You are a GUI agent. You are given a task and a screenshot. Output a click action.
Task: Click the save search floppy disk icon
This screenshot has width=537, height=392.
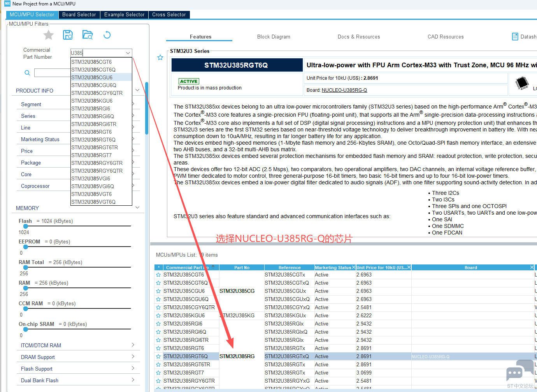68,35
